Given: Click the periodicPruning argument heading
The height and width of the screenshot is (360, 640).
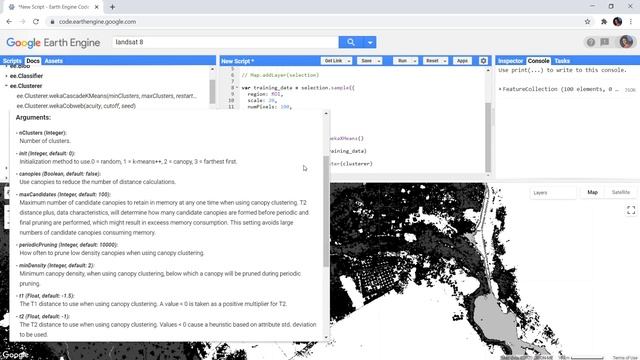Looking at the screenshot, I should coord(68,245).
